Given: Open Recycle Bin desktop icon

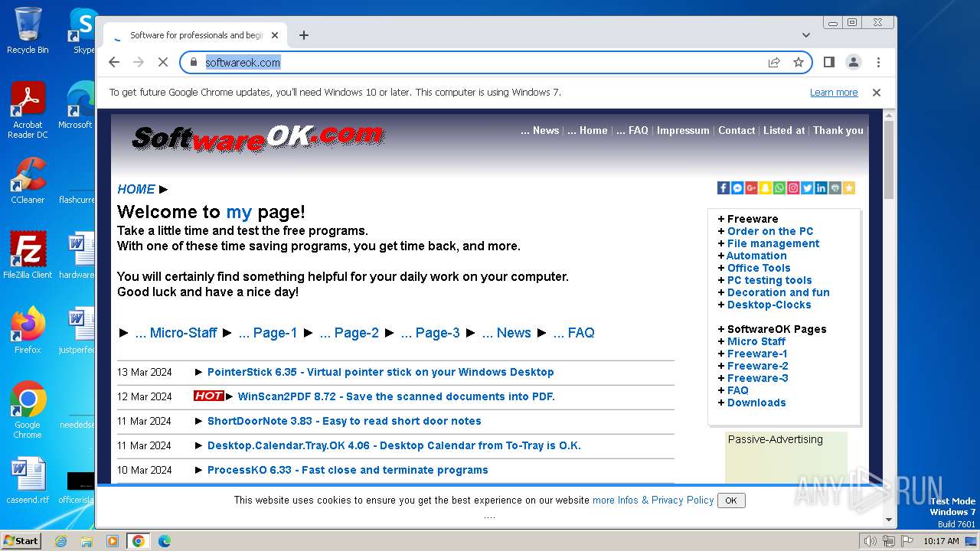Looking at the screenshot, I should tap(28, 31).
